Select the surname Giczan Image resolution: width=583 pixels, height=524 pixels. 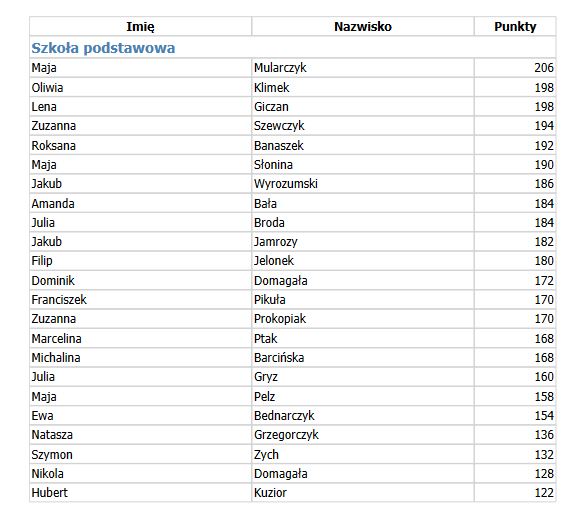pyautogui.click(x=271, y=107)
